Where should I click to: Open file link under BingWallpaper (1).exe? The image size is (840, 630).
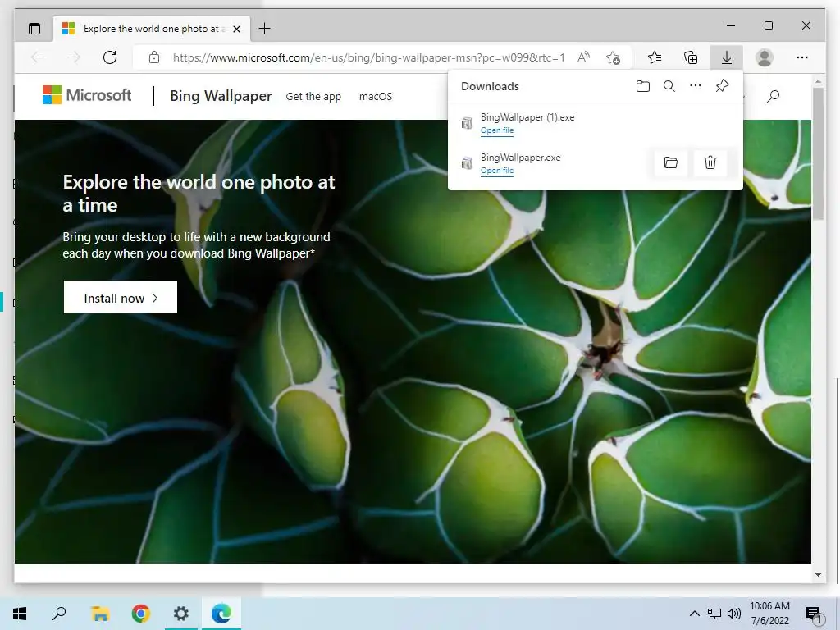click(497, 130)
